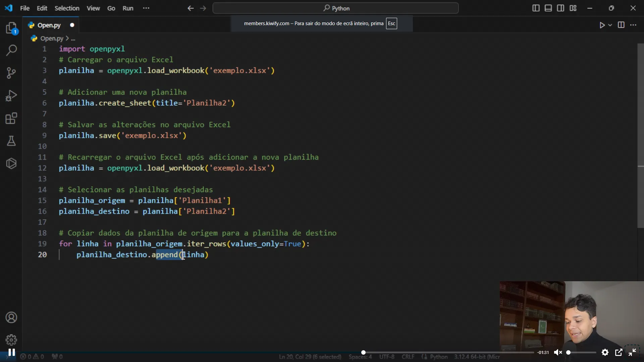644x362 pixels.
Task: Click CRLF line ending in status bar
Action: [408, 357]
